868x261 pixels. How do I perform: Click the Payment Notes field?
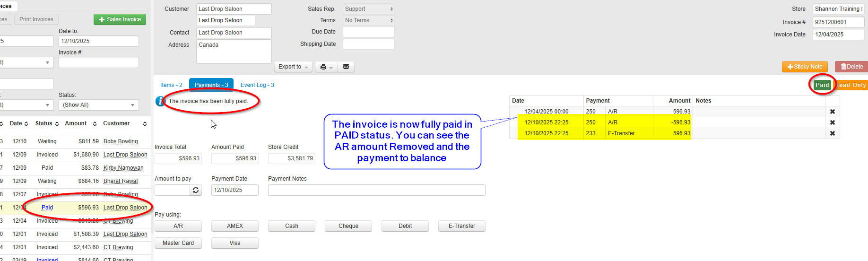(377, 190)
